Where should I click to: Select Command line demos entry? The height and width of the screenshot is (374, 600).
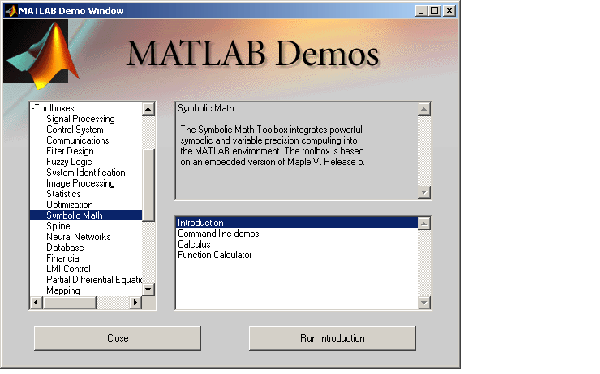218,234
